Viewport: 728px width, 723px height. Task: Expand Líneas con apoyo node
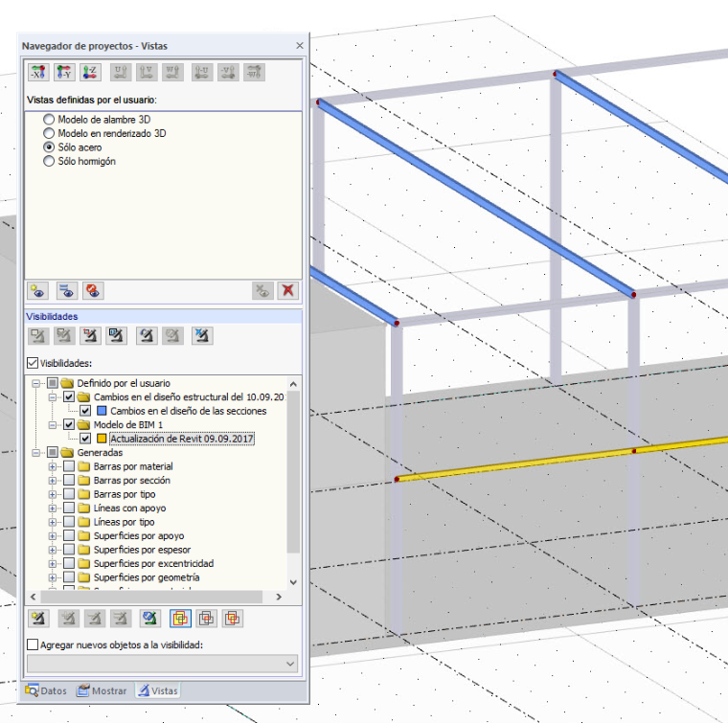click(53, 508)
